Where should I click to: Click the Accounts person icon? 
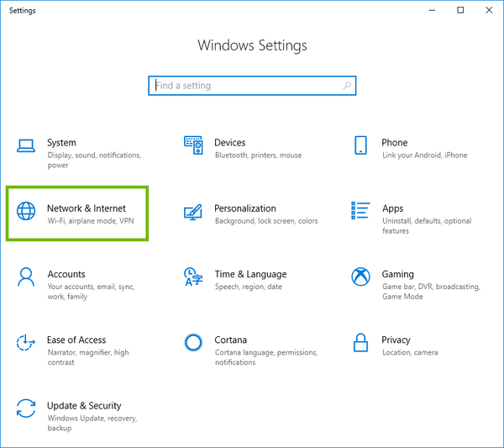(x=26, y=277)
